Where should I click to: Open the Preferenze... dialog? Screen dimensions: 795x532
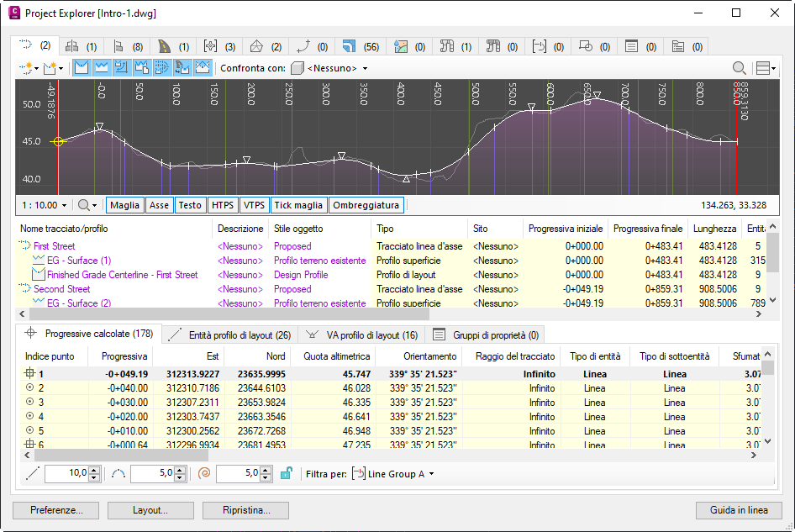pyautogui.click(x=55, y=510)
